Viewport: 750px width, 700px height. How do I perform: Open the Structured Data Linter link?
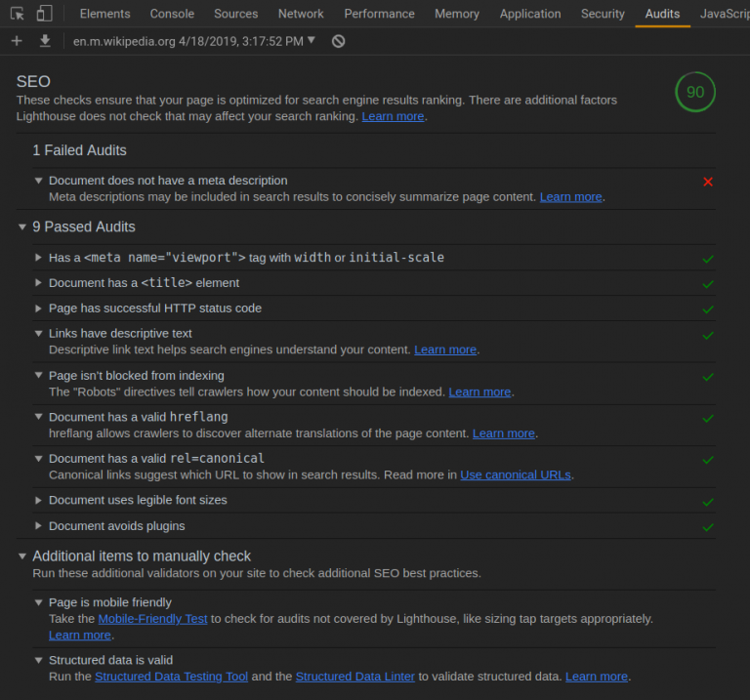(x=354, y=677)
